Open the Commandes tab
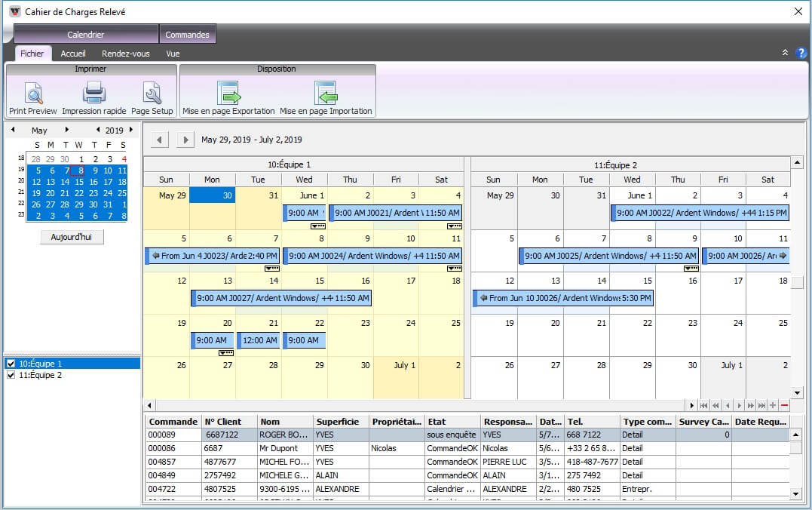The height and width of the screenshot is (510, 812). pos(187,35)
